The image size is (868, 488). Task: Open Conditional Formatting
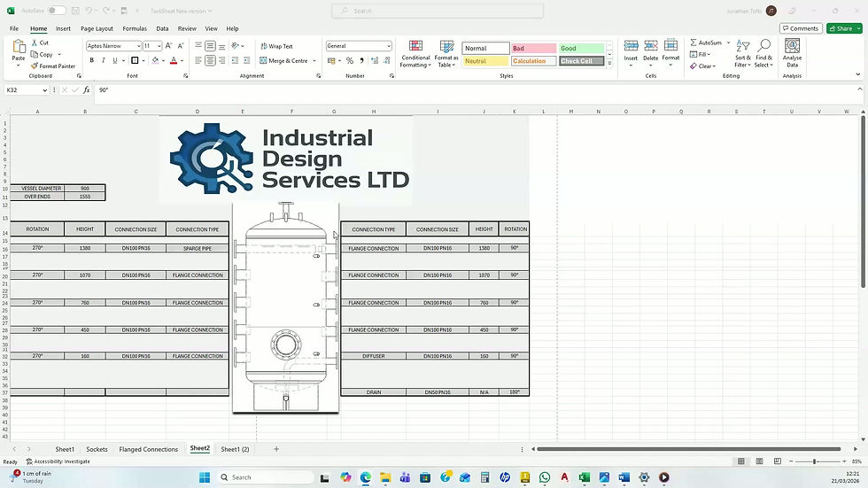[415, 54]
